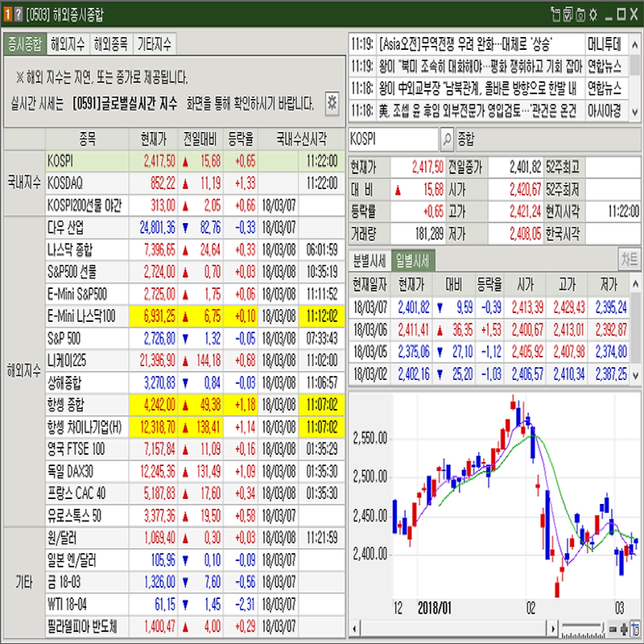Click the title bar copy screen icon
The image size is (644, 644).
click(x=568, y=14)
